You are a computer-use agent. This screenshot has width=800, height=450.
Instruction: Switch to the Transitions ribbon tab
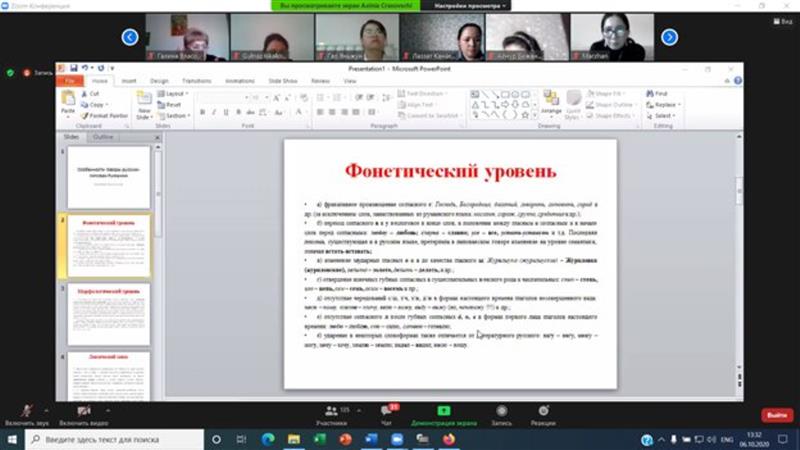197,80
